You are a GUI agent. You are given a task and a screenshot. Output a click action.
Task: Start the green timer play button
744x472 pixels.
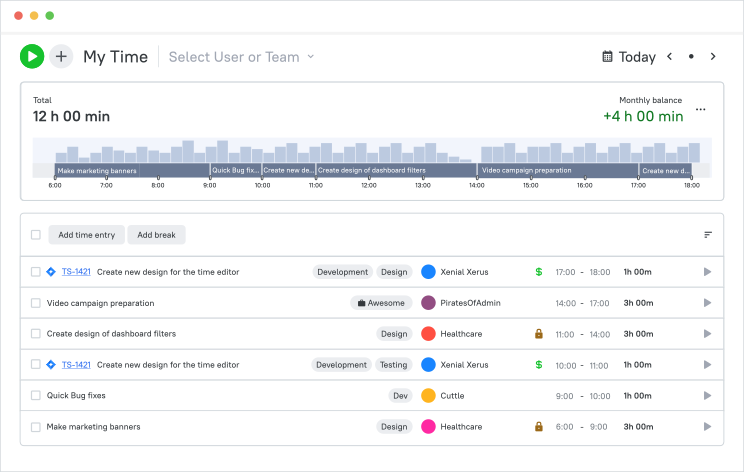point(32,56)
